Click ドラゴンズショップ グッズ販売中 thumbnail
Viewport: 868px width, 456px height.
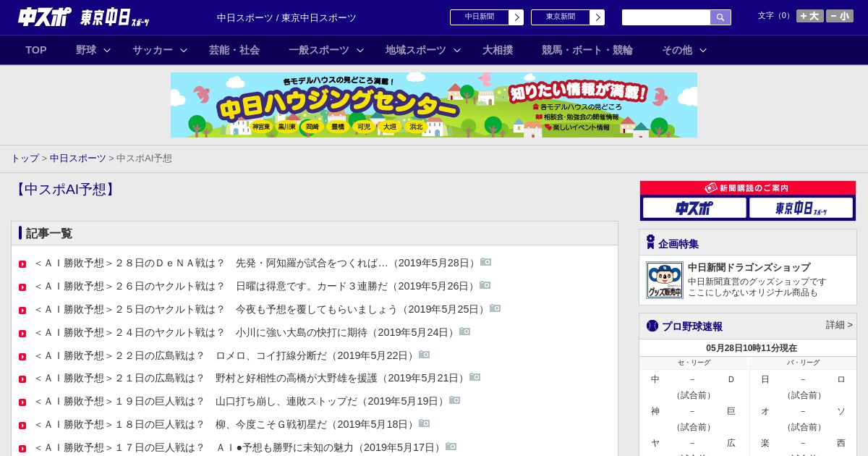(x=665, y=280)
